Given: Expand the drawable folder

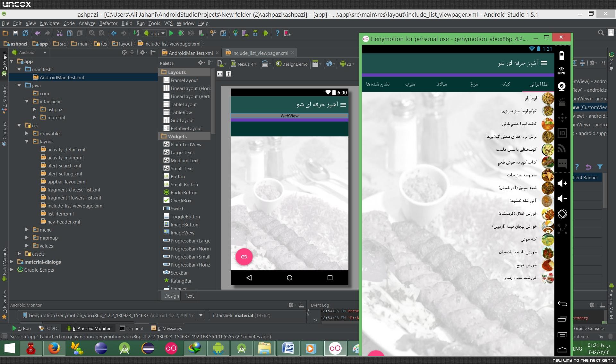Looking at the screenshot, I should [x=27, y=133].
